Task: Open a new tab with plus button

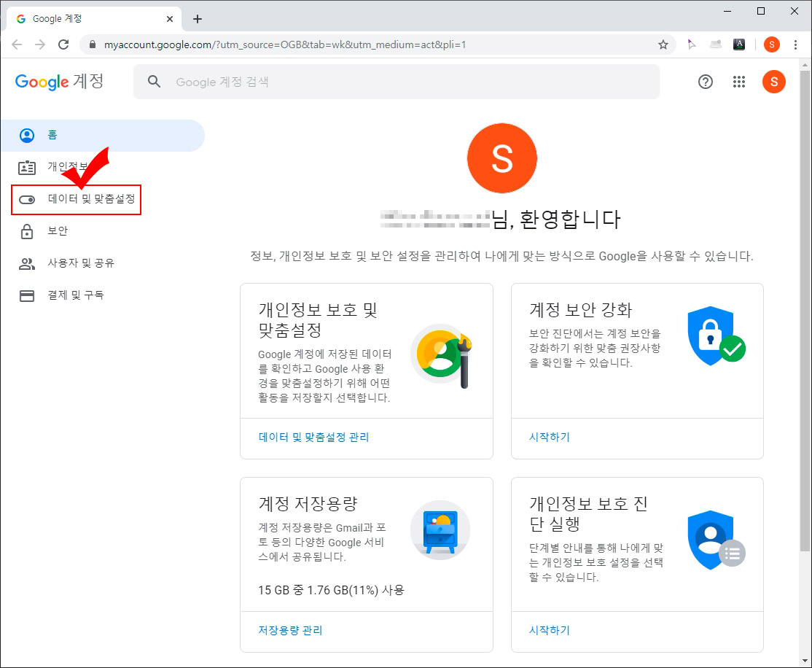Action: [198, 19]
